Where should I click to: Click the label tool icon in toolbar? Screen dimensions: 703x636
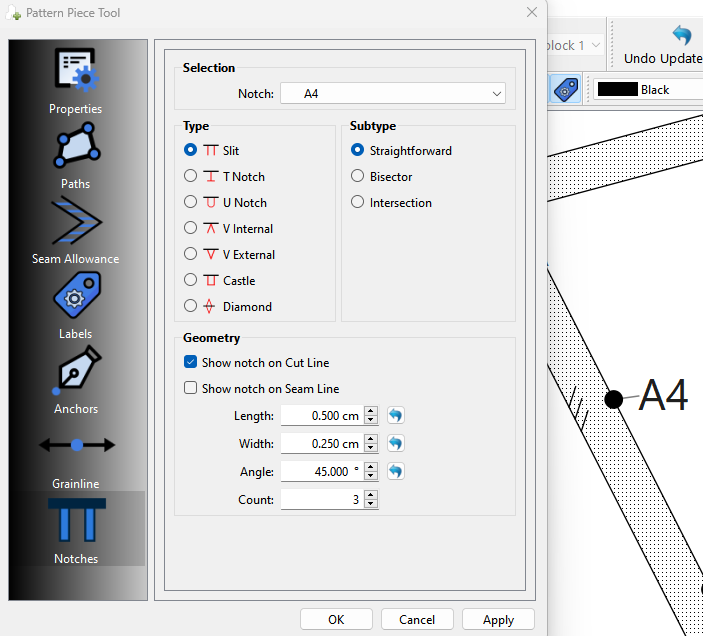tap(565, 89)
